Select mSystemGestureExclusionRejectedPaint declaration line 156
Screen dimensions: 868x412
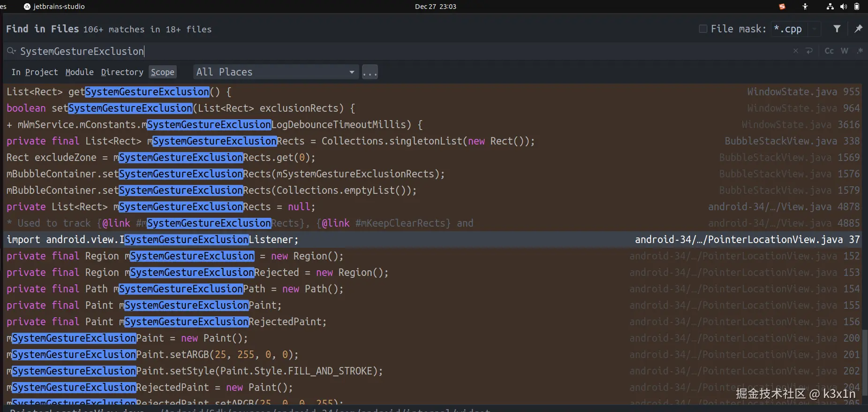click(x=433, y=321)
